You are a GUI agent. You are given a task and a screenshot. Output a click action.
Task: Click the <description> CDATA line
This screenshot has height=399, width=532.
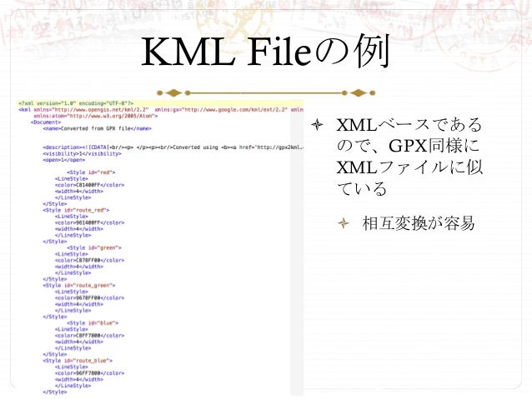click(173, 147)
